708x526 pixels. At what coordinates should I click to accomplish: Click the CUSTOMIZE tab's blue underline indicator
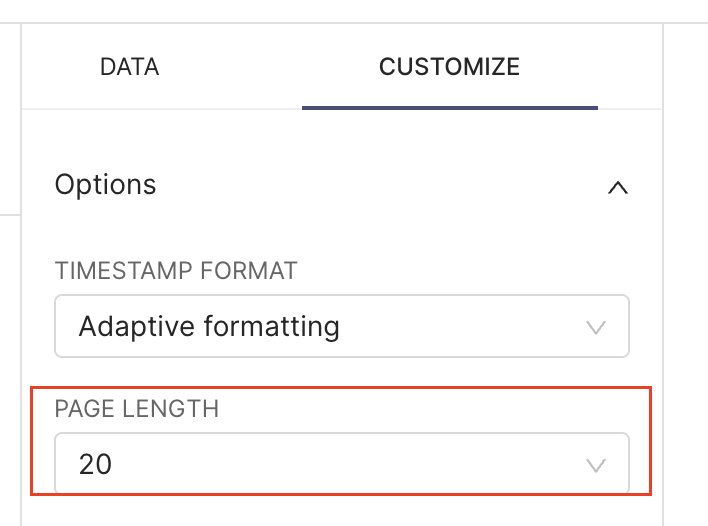449,107
